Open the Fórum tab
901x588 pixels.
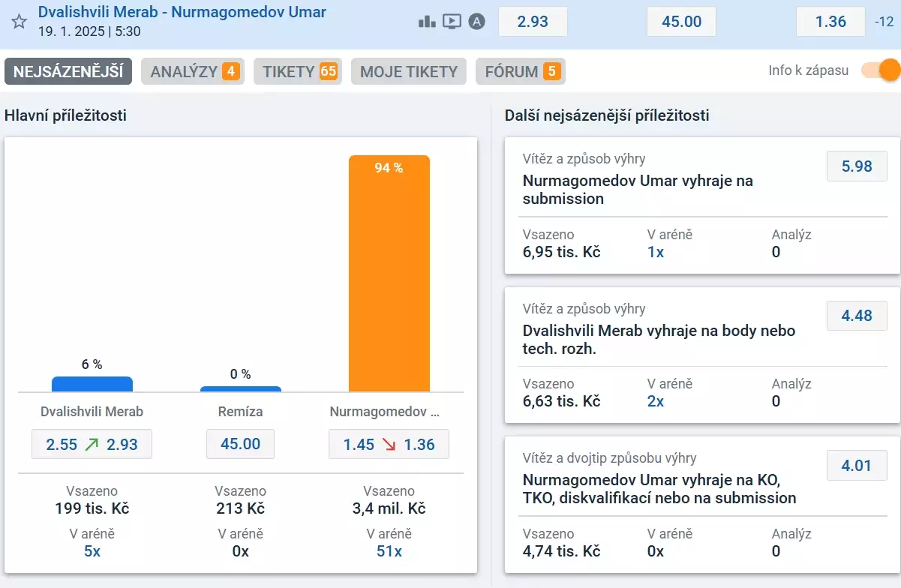click(x=521, y=72)
